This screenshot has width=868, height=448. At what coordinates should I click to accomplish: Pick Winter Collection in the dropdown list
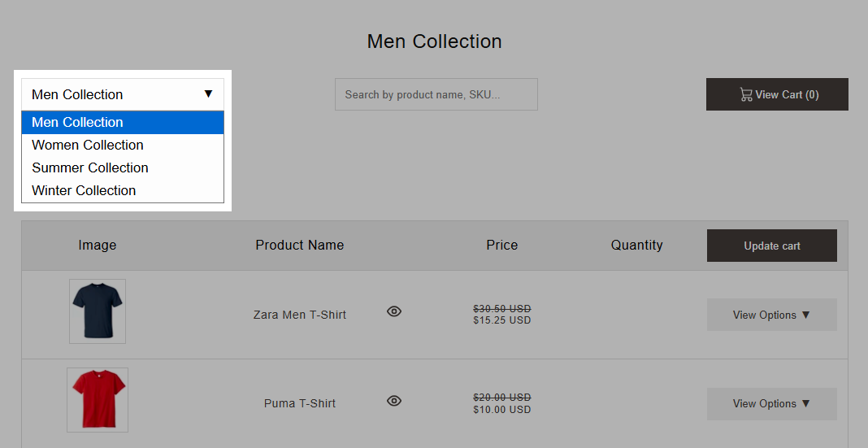[123, 190]
